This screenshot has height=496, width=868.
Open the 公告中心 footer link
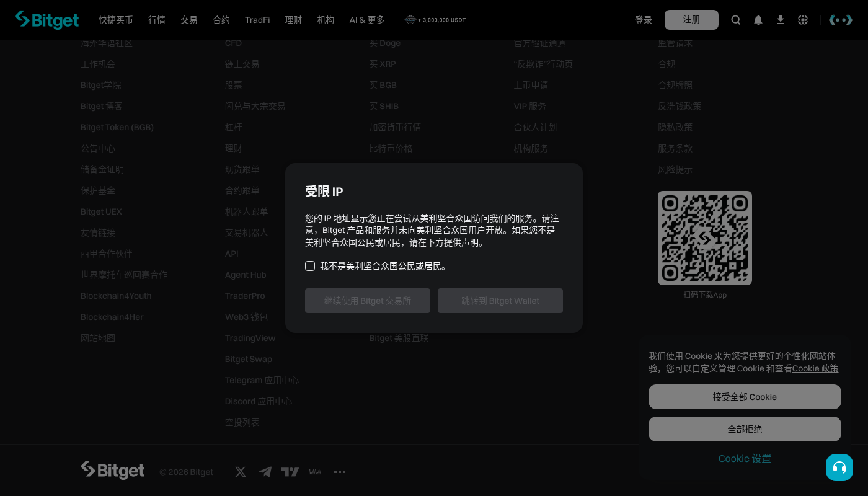(98, 148)
